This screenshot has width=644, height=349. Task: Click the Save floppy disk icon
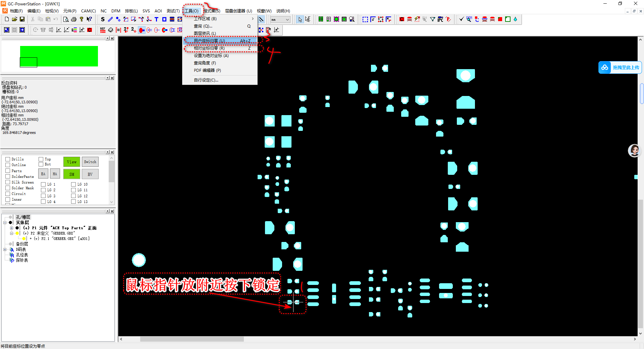click(x=22, y=19)
